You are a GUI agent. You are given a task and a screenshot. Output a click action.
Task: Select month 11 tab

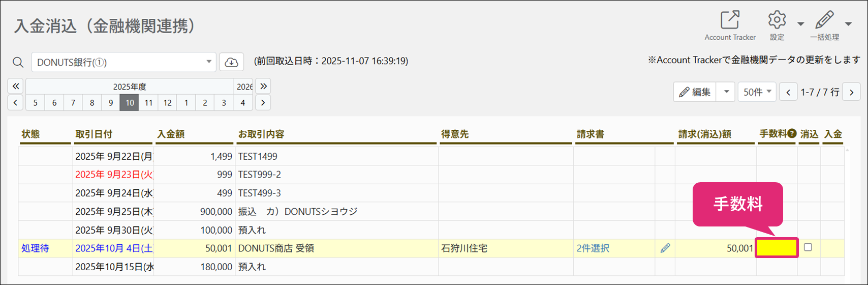pos(148,103)
